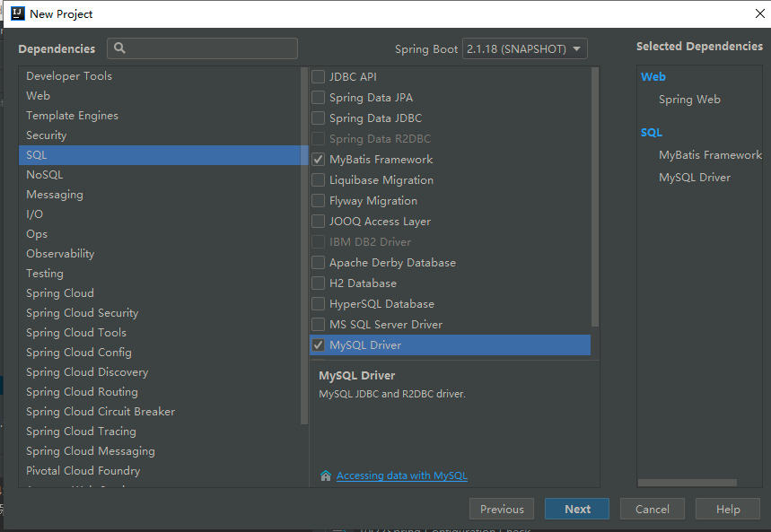Open Help for this dialog
Viewport: 771px width, 532px height.
click(x=728, y=509)
